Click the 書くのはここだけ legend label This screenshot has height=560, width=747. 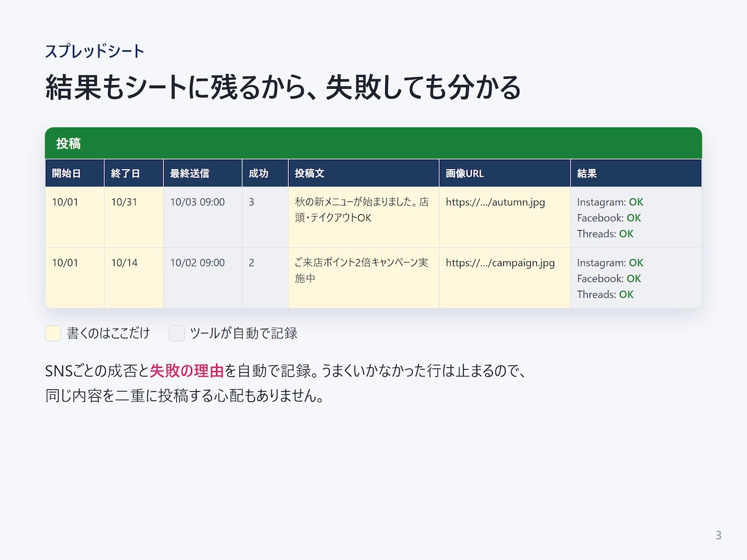(108, 333)
